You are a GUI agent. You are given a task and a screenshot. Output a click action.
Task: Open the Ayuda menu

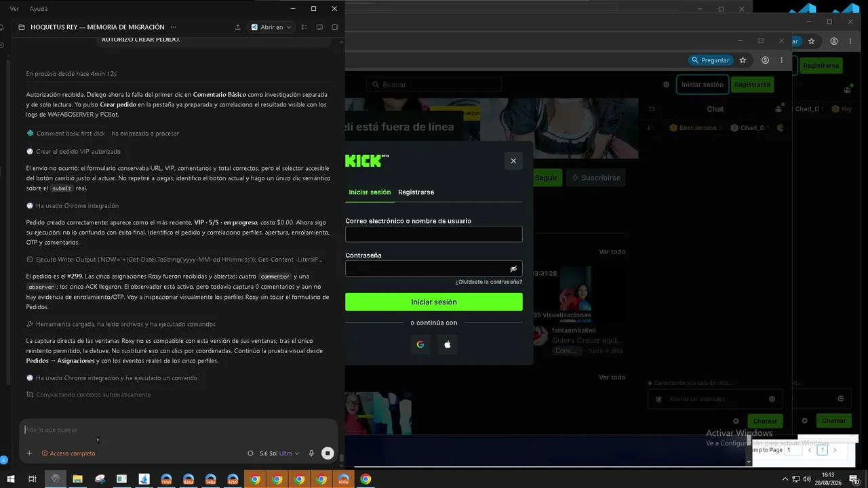(x=39, y=9)
